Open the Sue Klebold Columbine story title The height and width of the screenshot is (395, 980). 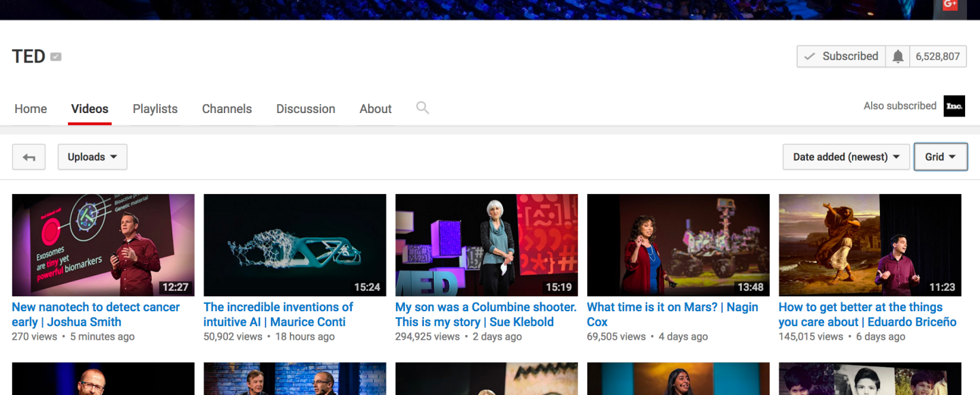pos(486,315)
